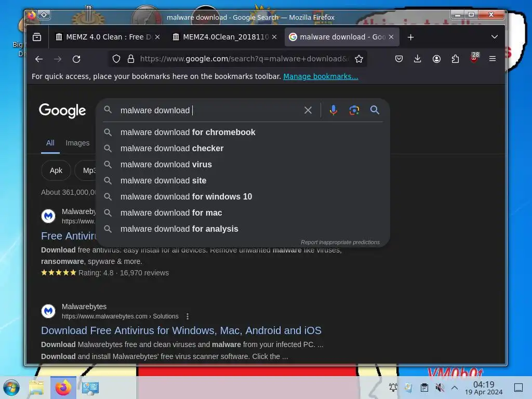The width and height of the screenshot is (532, 399).
Task: Select suggestion malware download virus
Action: (x=243, y=165)
